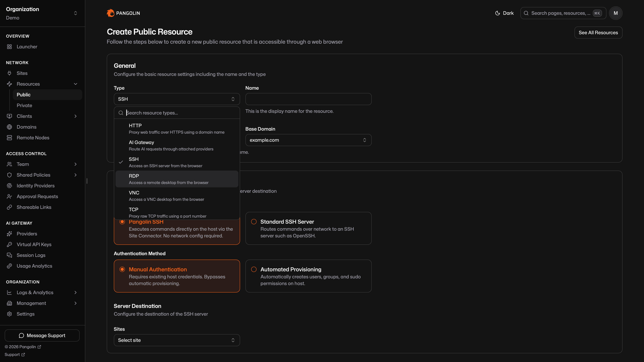This screenshot has width=644, height=362.
Task: Click the Providers sparkle icon
Action: [x=9, y=234]
